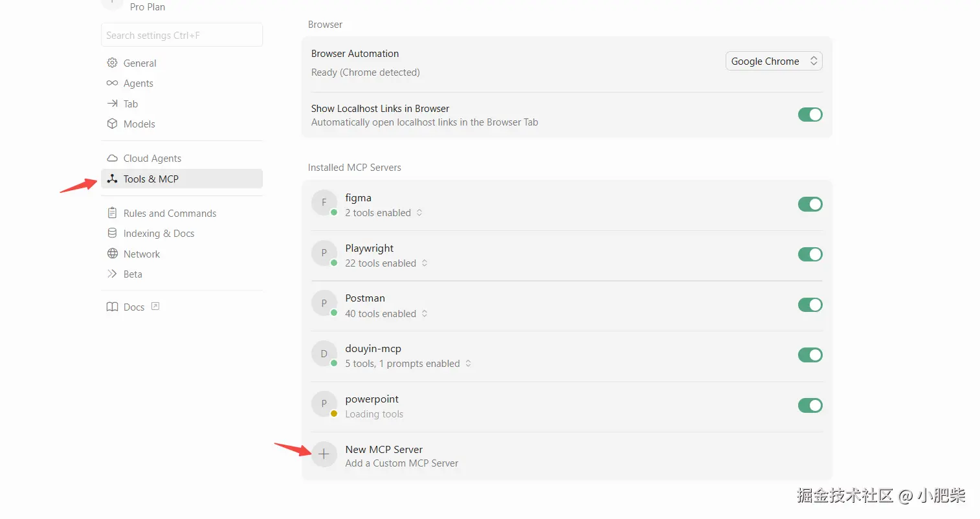Click Add a Custom MCP Server
Image resolution: width=980 pixels, height=519 pixels.
(401, 463)
